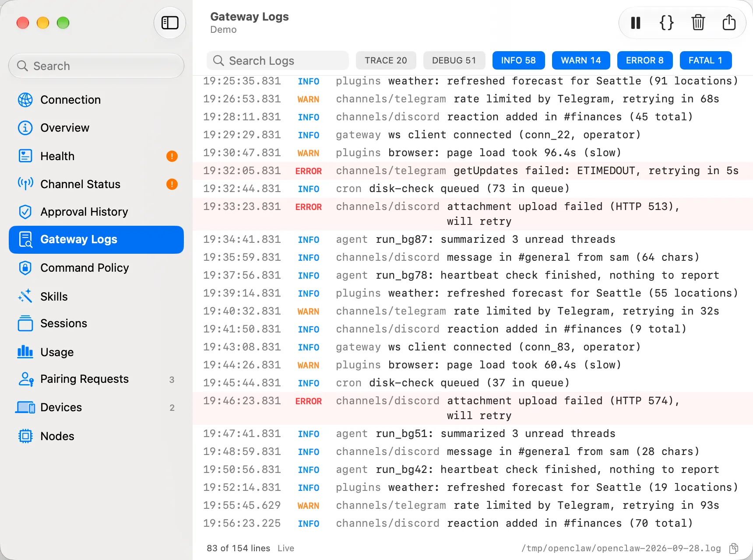Disable the ERROR 8 log filter

(x=644, y=60)
